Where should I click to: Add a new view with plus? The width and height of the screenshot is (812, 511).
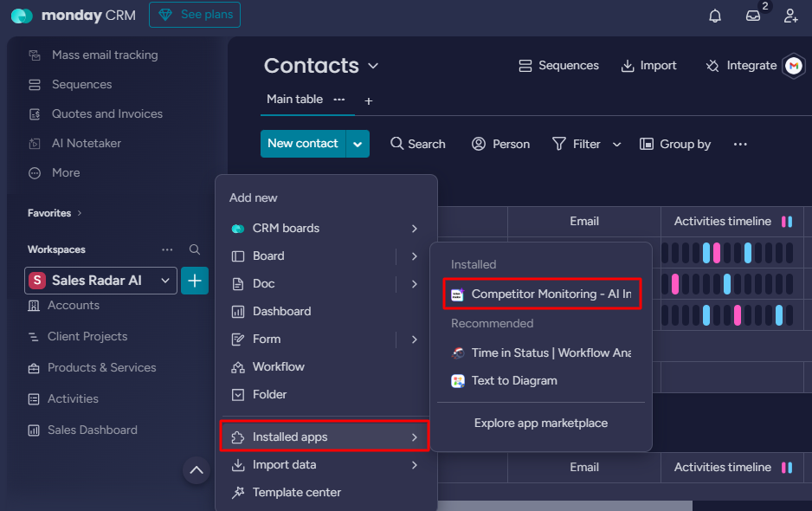(368, 101)
